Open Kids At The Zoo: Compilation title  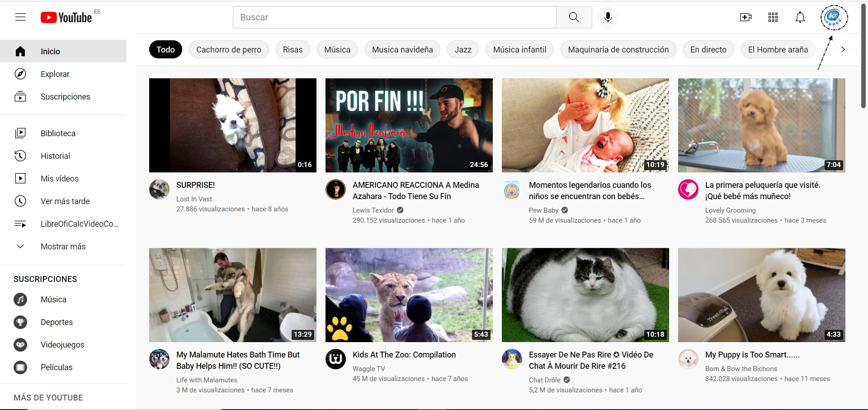click(x=404, y=355)
